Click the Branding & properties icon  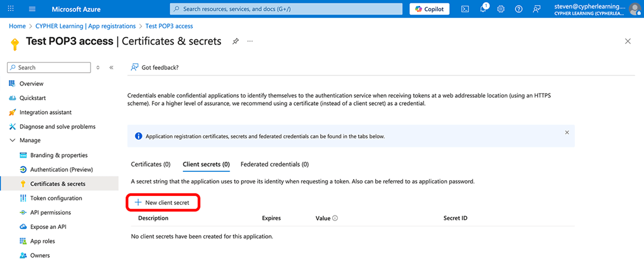23,156
